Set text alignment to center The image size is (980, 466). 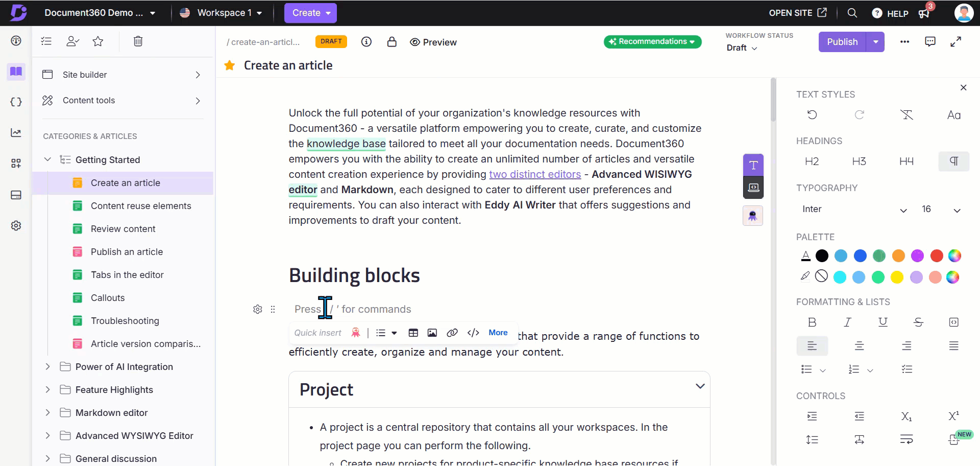coord(860,346)
